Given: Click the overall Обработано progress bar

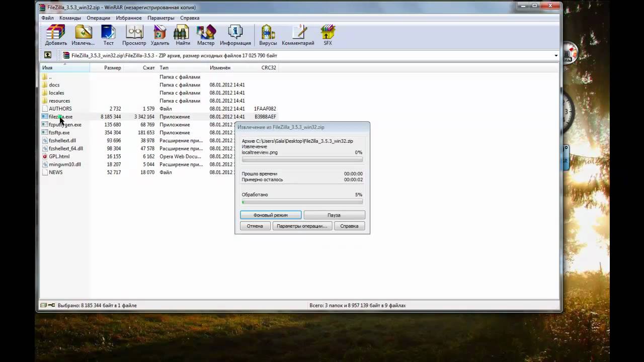Looking at the screenshot, I should 302,202.
